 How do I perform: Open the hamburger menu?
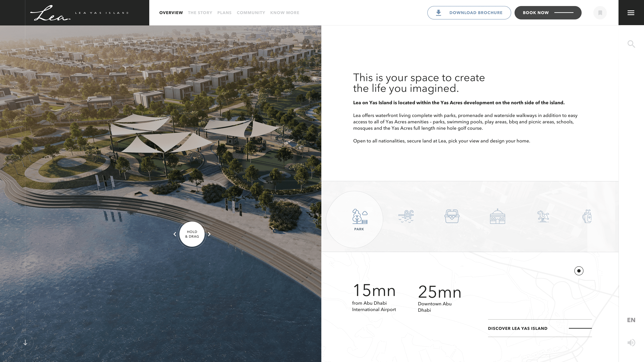pos(631,13)
